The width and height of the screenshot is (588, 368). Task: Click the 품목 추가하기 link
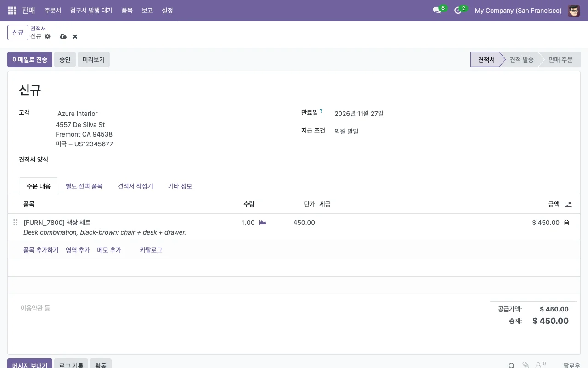pyautogui.click(x=41, y=250)
